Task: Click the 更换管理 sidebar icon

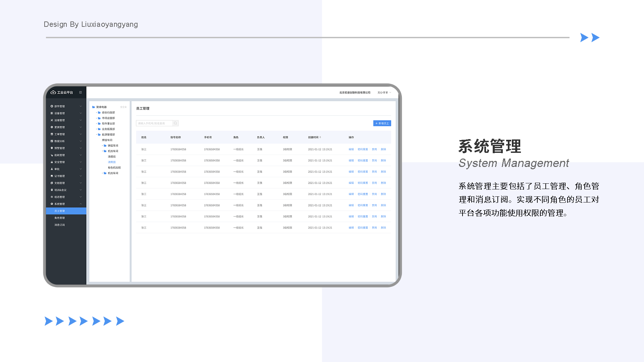Action: point(52,127)
